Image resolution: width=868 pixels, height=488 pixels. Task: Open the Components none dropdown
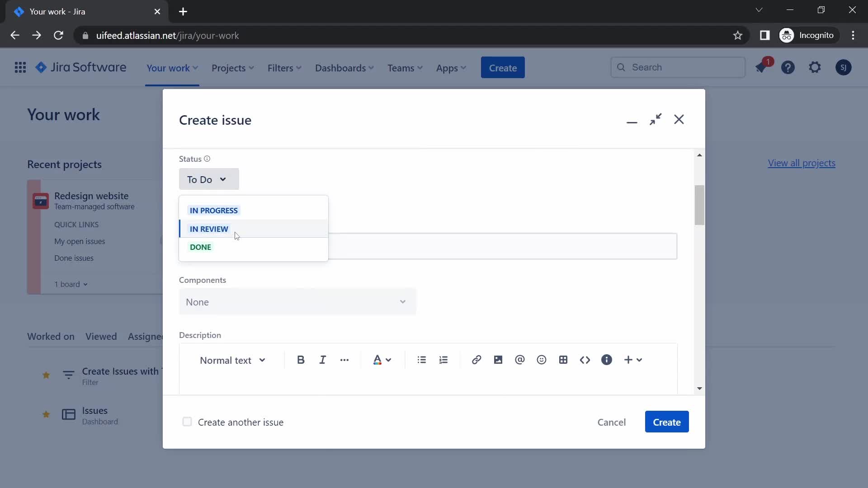[x=298, y=301]
